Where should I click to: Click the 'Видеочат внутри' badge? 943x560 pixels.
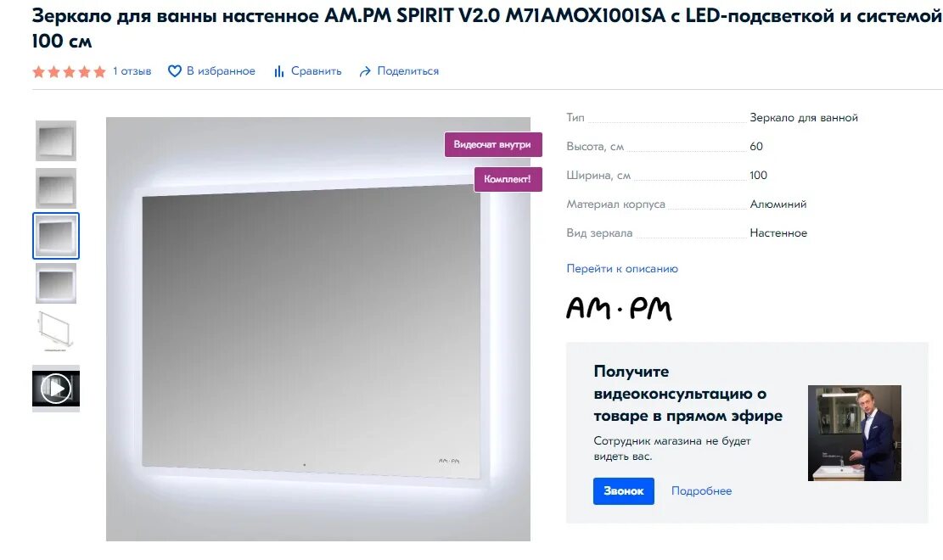point(493,144)
